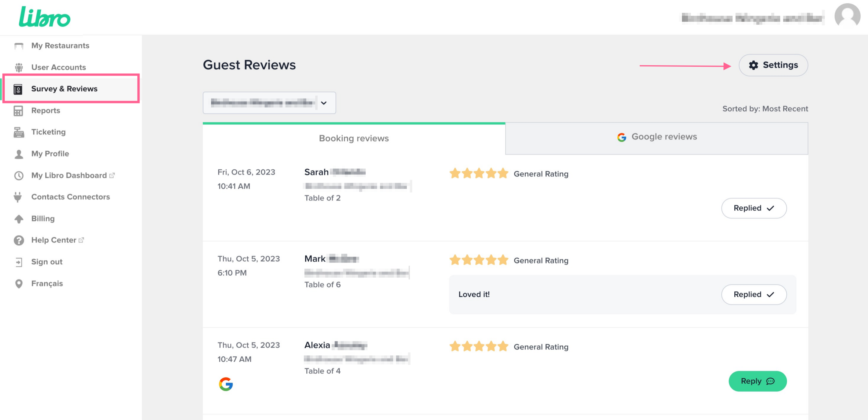
Task: Reply to Alexia's review
Action: (757, 381)
